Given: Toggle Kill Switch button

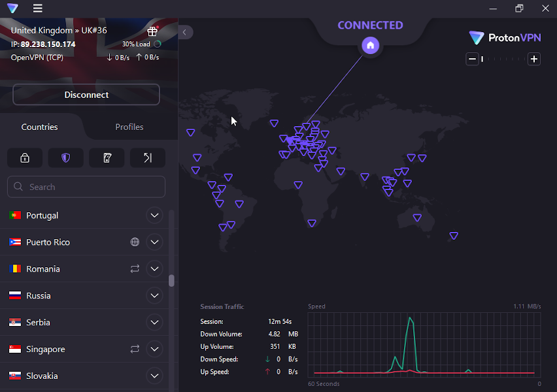Looking at the screenshot, I should [x=107, y=157].
